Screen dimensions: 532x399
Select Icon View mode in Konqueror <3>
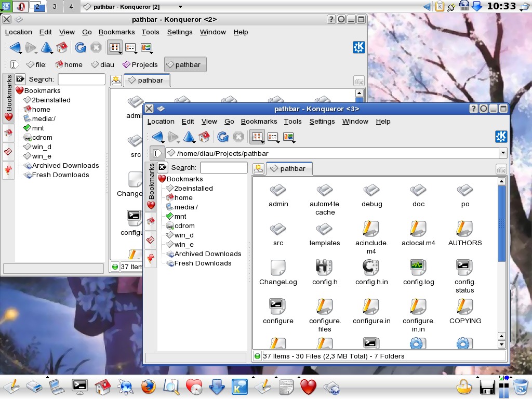[257, 137]
